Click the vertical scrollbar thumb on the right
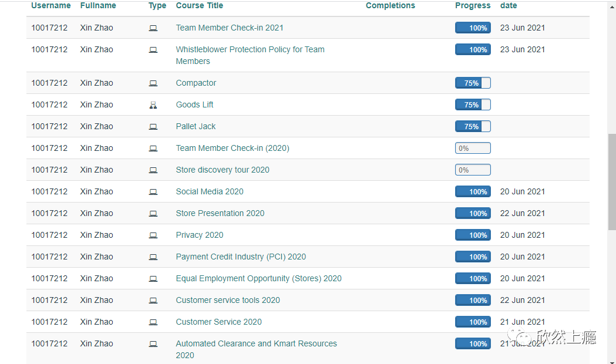The image size is (616, 364). pyautogui.click(x=611, y=182)
